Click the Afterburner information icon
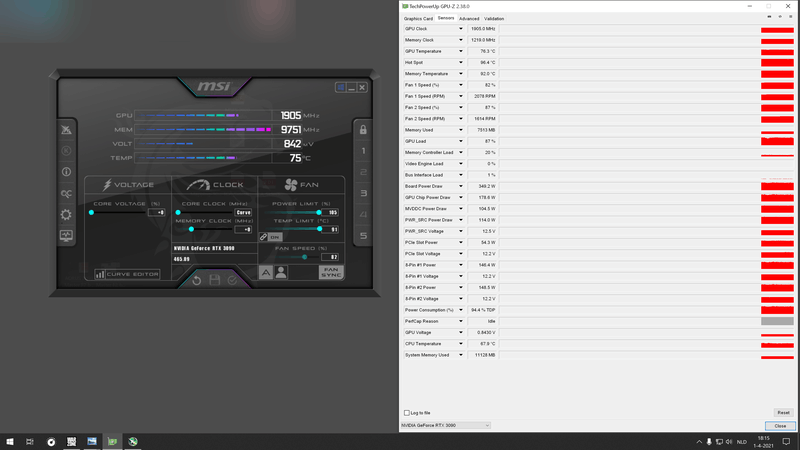The image size is (800, 450). [x=66, y=172]
